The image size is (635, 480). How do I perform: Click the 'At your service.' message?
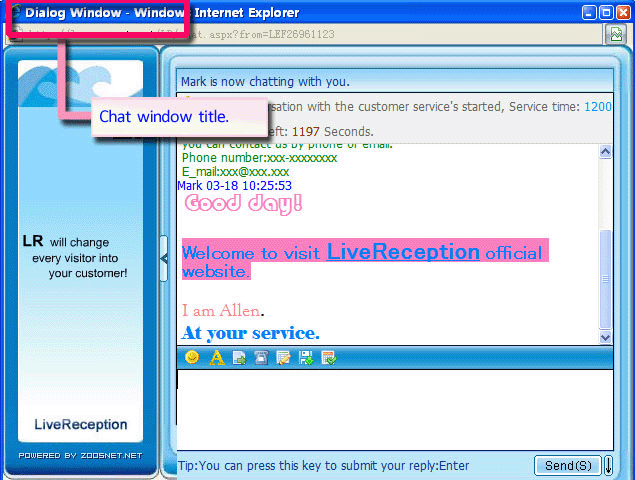click(250, 333)
